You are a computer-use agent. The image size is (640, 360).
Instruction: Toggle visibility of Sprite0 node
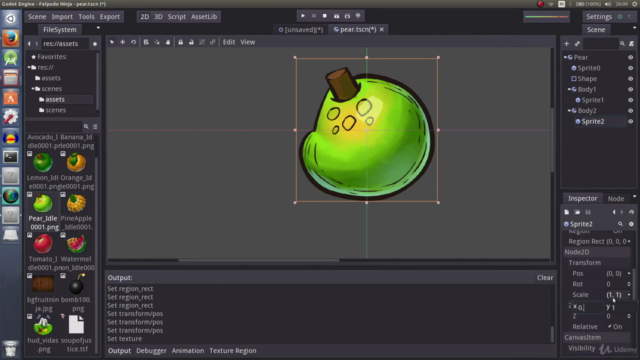631,68
